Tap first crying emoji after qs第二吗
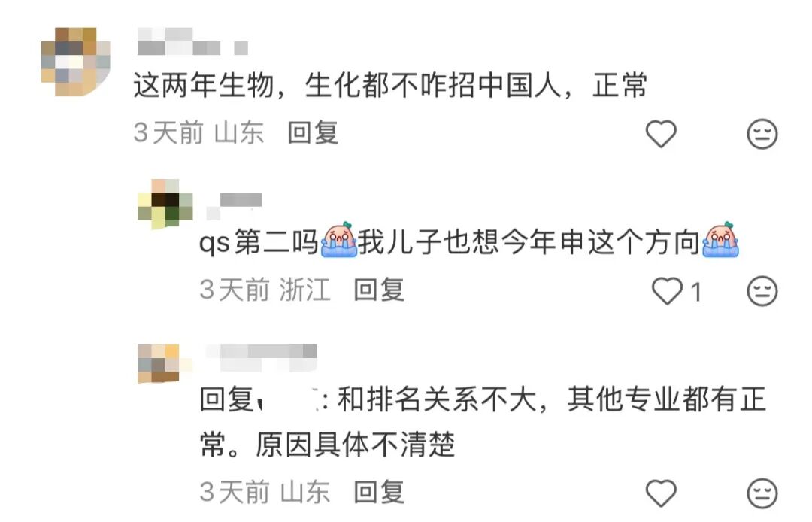 tap(338, 240)
